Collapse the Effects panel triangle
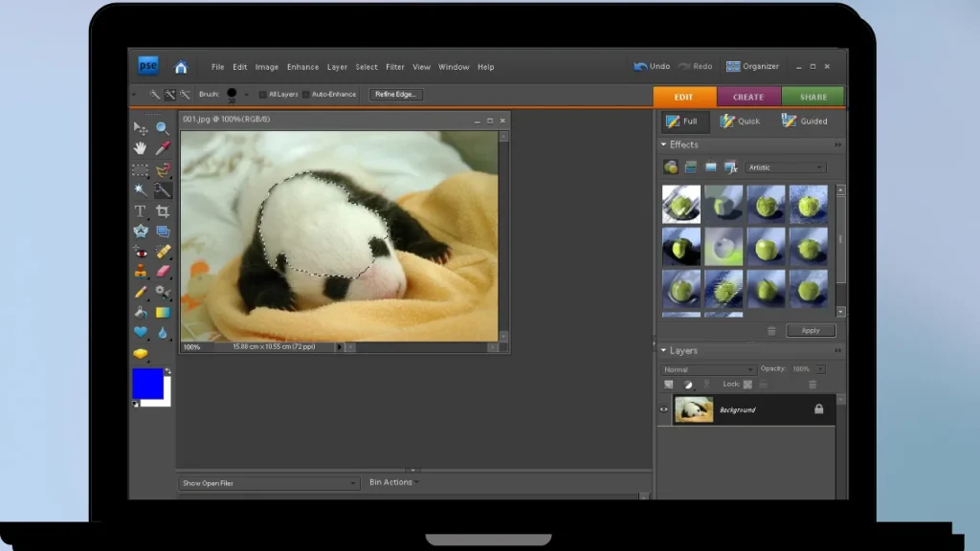This screenshot has width=980, height=551. [x=664, y=145]
